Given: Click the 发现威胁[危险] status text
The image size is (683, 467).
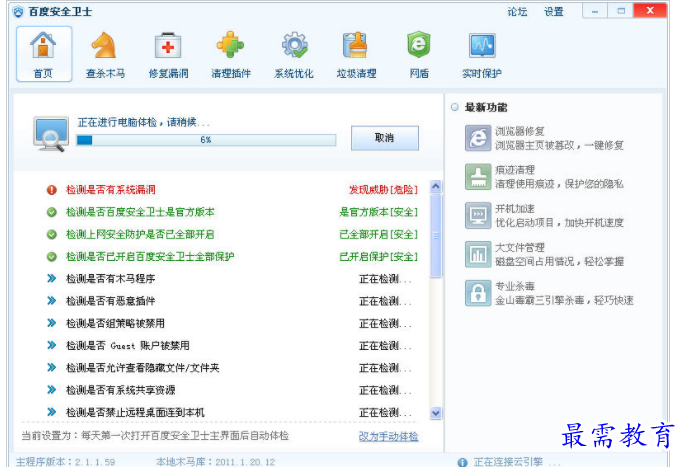Looking at the screenshot, I should point(383,190).
